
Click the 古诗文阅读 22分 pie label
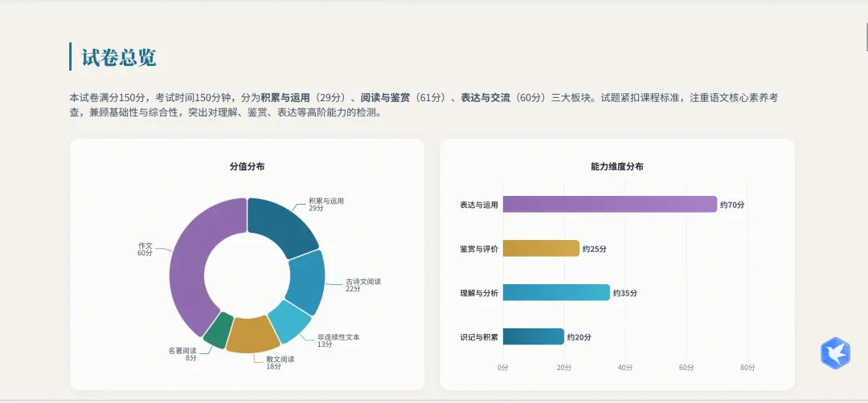pos(363,285)
